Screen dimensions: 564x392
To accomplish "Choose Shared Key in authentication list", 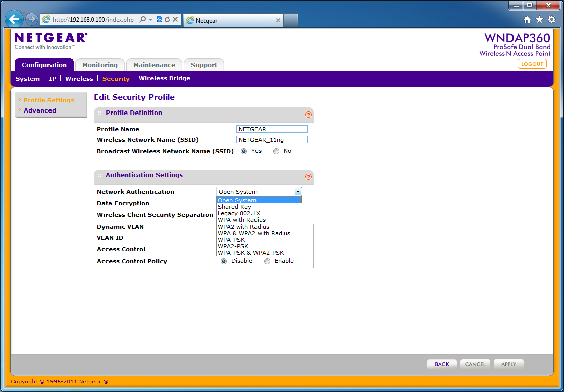I will tap(259, 207).
